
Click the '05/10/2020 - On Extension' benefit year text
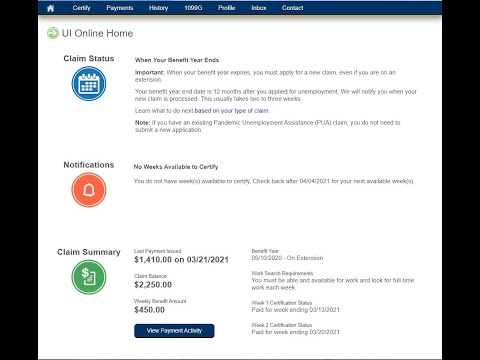[x=287, y=258]
